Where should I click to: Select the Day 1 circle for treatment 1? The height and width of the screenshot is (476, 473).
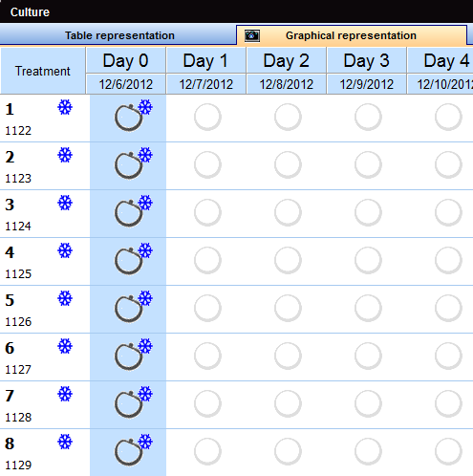pyautogui.click(x=207, y=117)
